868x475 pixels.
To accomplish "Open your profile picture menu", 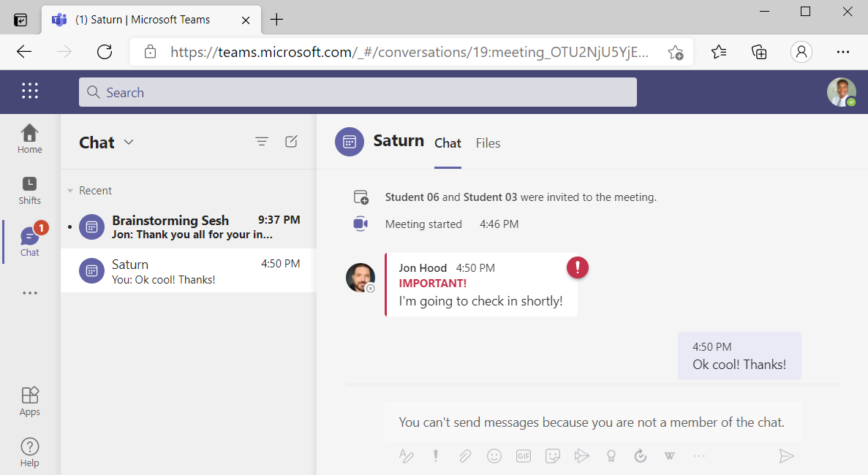I will 842,92.
